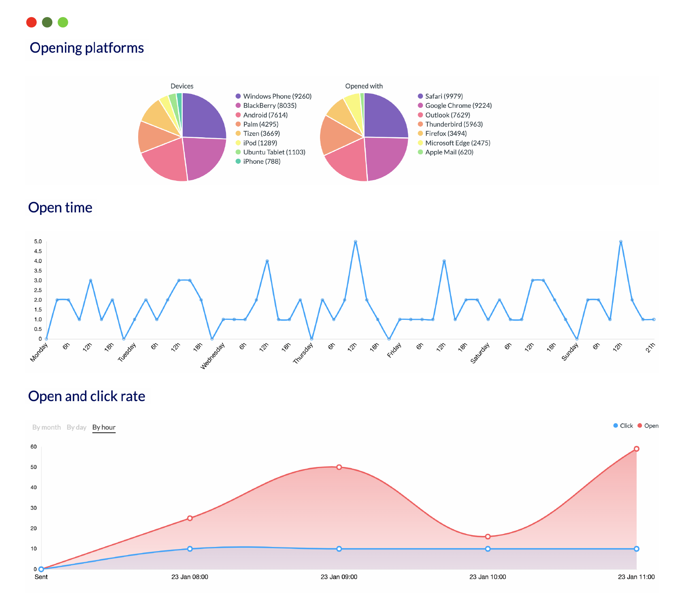Click the dark green window dot

[x=47, y=22]
